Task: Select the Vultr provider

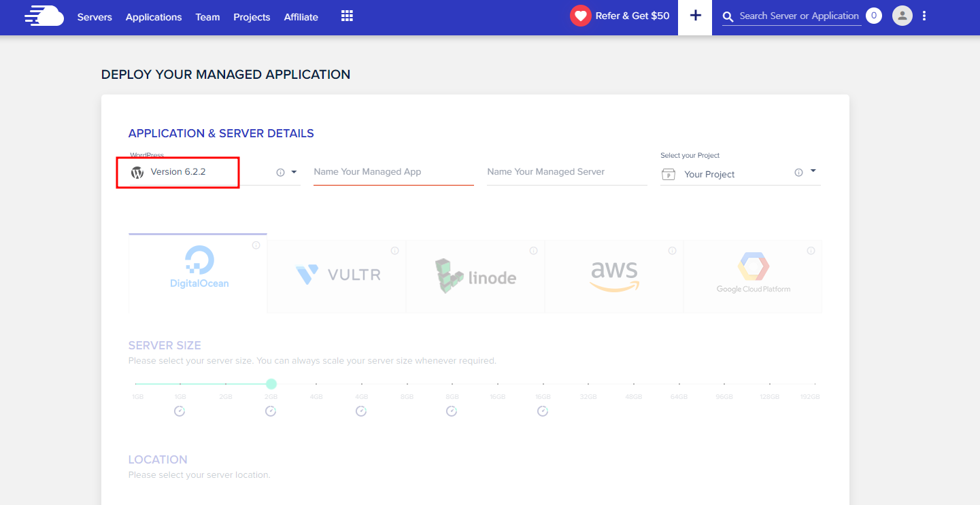Action: [337, 276]
